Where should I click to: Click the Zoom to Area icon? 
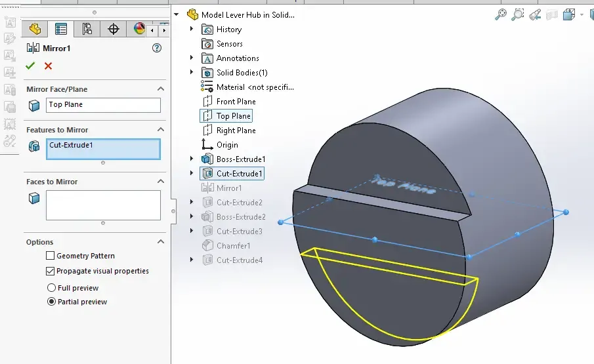pyautogui.click(x=517, y=14)
